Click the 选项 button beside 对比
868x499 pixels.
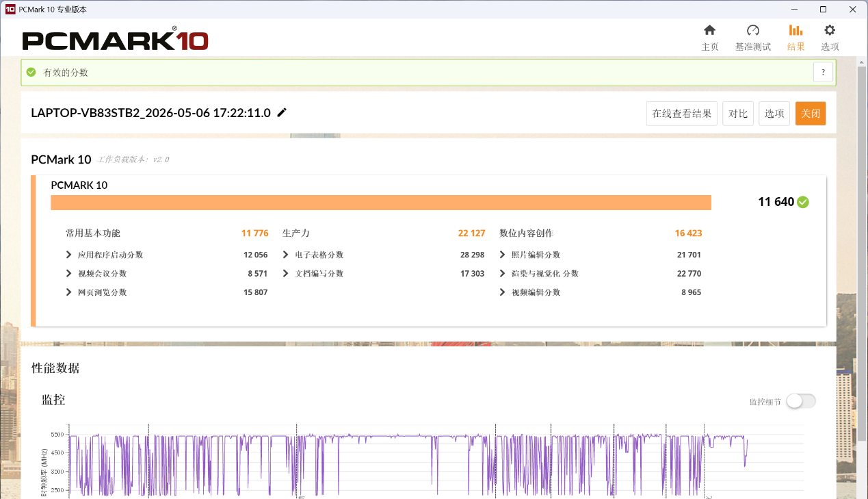[774, 114]
